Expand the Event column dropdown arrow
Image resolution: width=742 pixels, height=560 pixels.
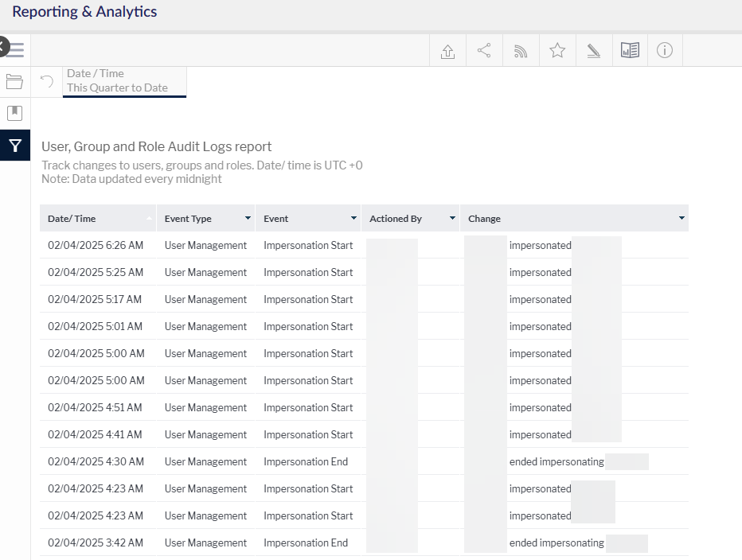point(353,218)
